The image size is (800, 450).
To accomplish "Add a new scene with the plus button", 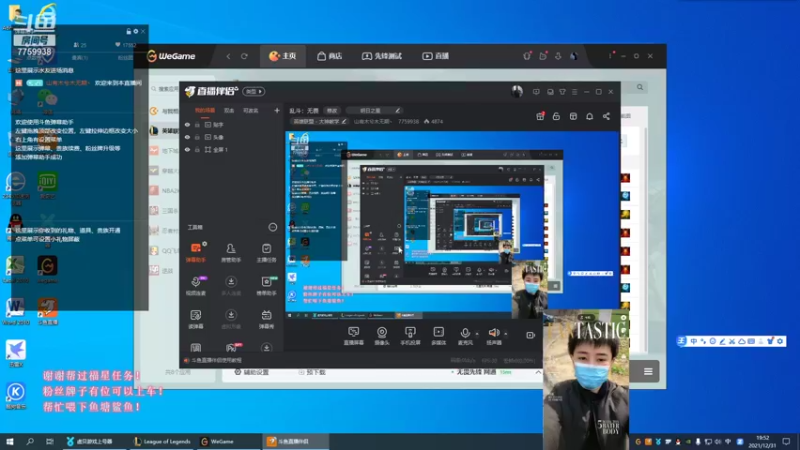I will [277, 110].
